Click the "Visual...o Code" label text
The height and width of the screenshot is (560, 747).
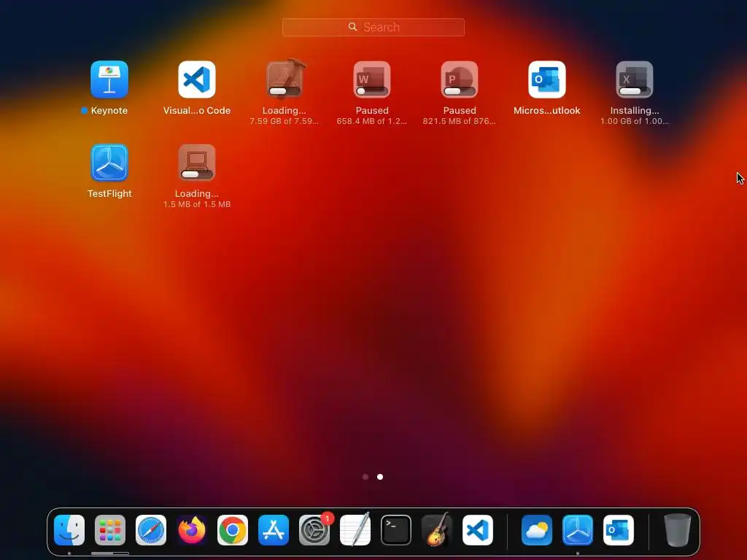[197, 111]
